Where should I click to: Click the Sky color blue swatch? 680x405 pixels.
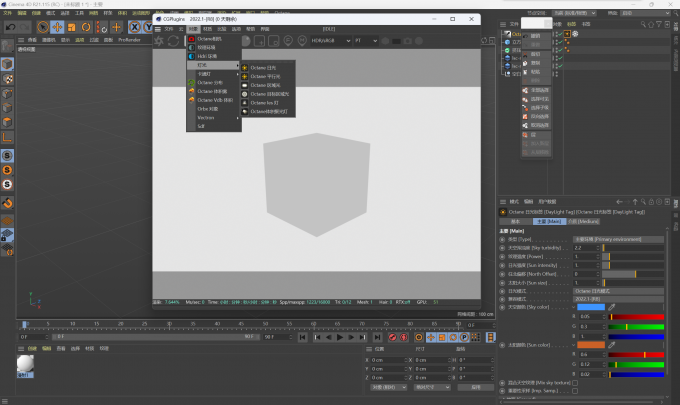click(x=591, y=307)
